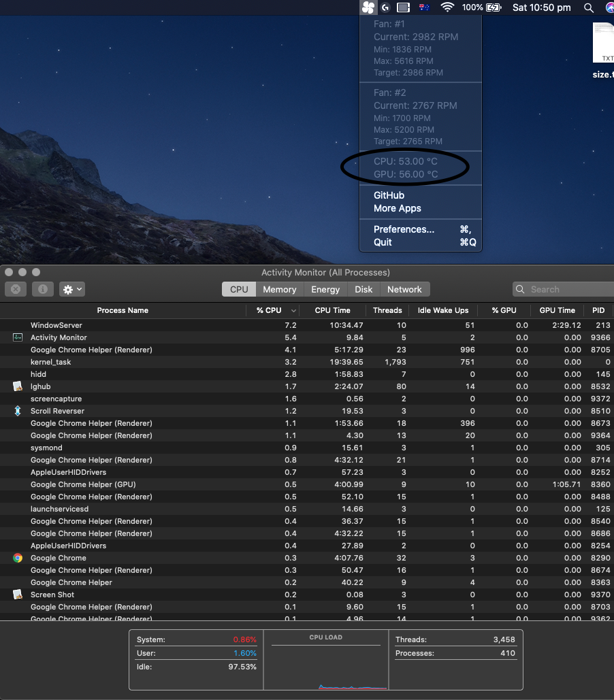Click the Activity Monitor search field
This screenshot has height=700, width=614.
pyautogui.click(x=563, y=289)
